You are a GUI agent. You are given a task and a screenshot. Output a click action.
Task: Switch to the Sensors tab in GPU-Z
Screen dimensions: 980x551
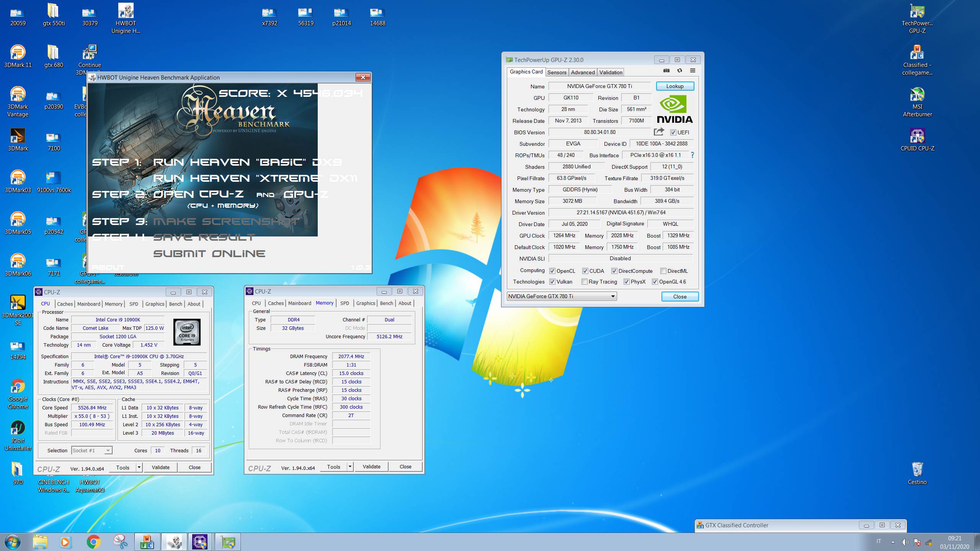557,72
